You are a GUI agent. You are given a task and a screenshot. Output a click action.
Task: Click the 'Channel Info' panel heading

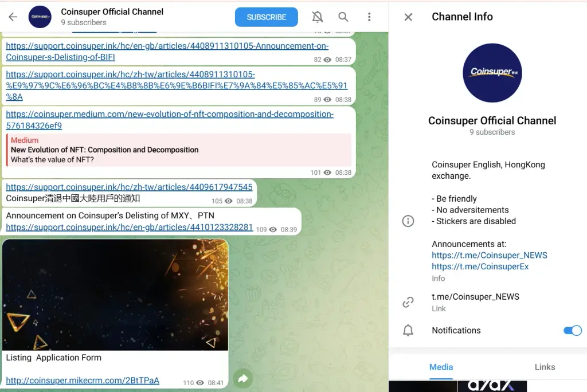(462, 17)
